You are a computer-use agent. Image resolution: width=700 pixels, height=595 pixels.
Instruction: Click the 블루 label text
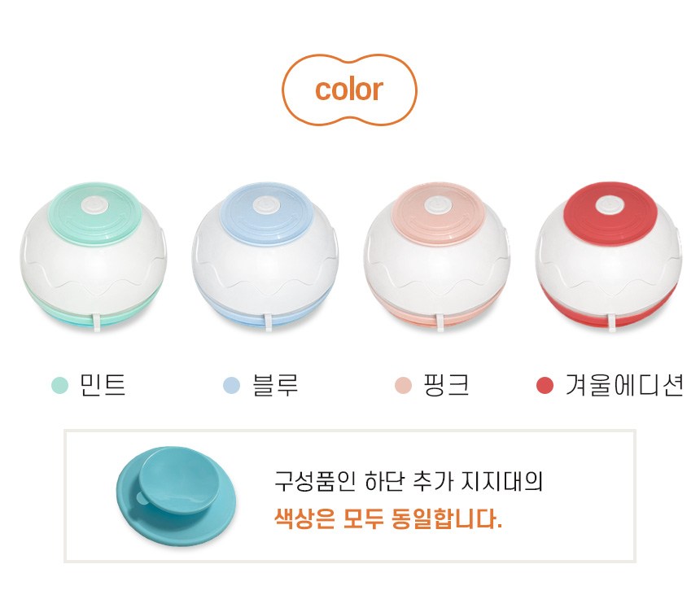[275, 385]
